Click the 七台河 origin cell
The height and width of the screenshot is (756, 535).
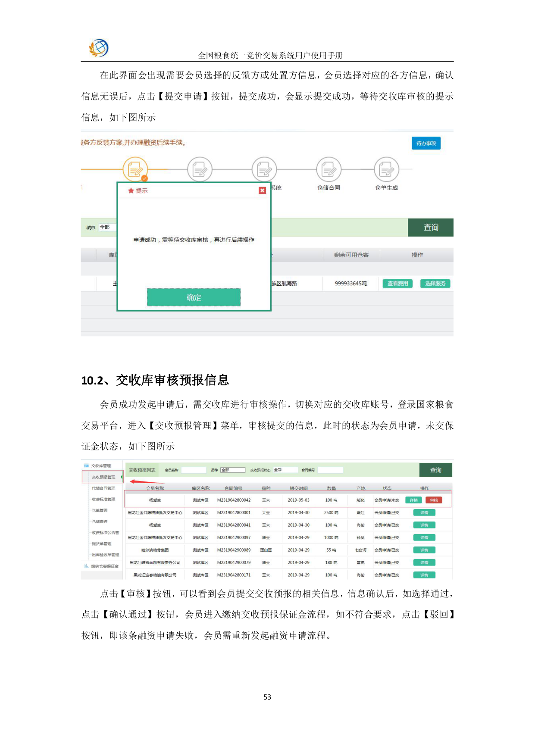click(x=360, y=550)
